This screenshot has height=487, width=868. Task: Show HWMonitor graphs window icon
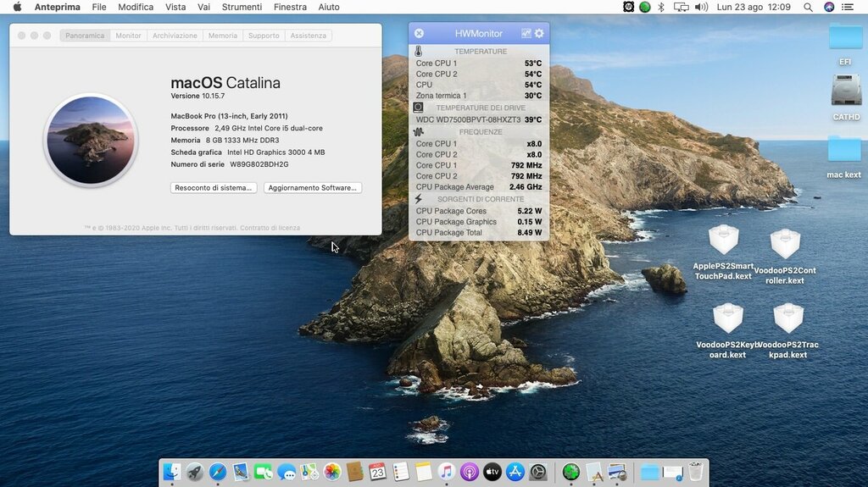(x=526, y=33)
